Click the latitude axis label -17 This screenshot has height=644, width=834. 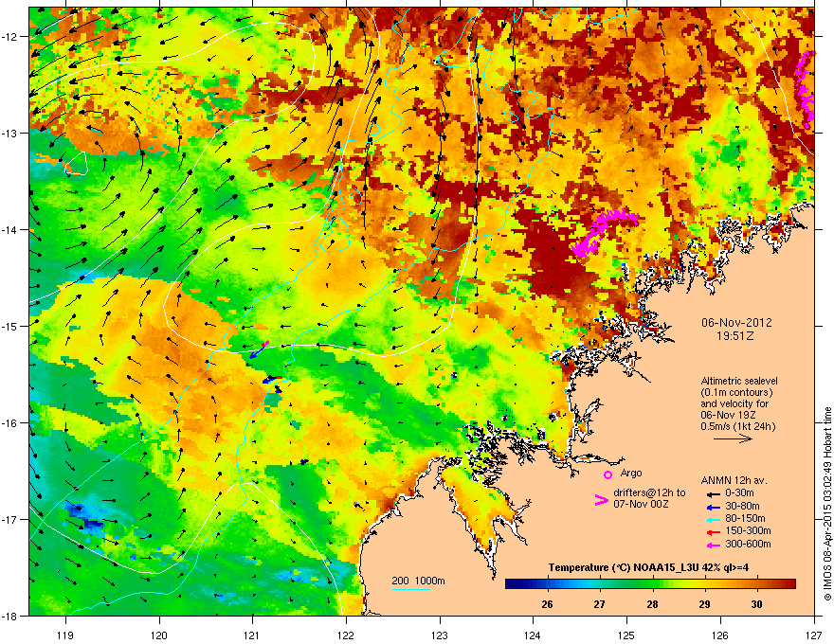click(10, 519)
